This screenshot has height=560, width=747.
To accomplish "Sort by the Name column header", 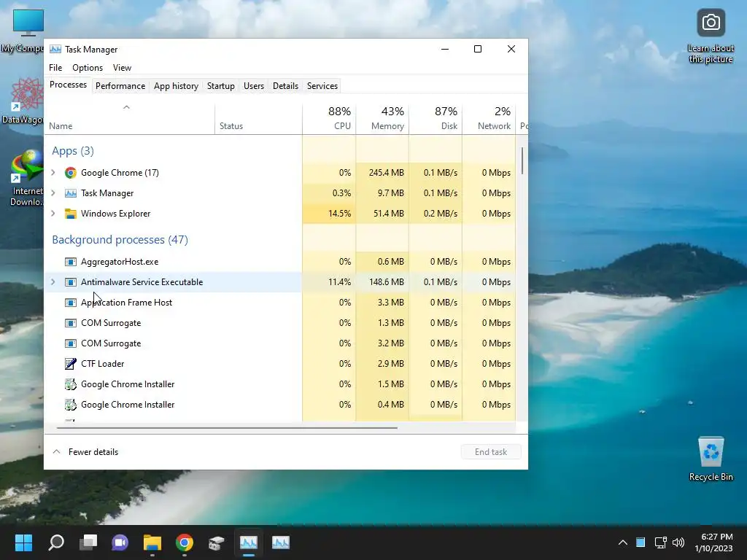I will pos(130,119).
